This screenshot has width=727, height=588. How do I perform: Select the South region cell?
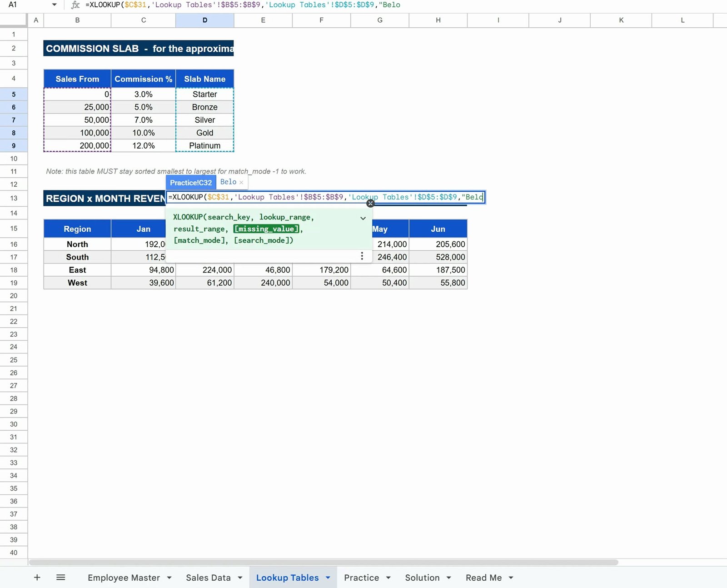click(x=77, y=257)
